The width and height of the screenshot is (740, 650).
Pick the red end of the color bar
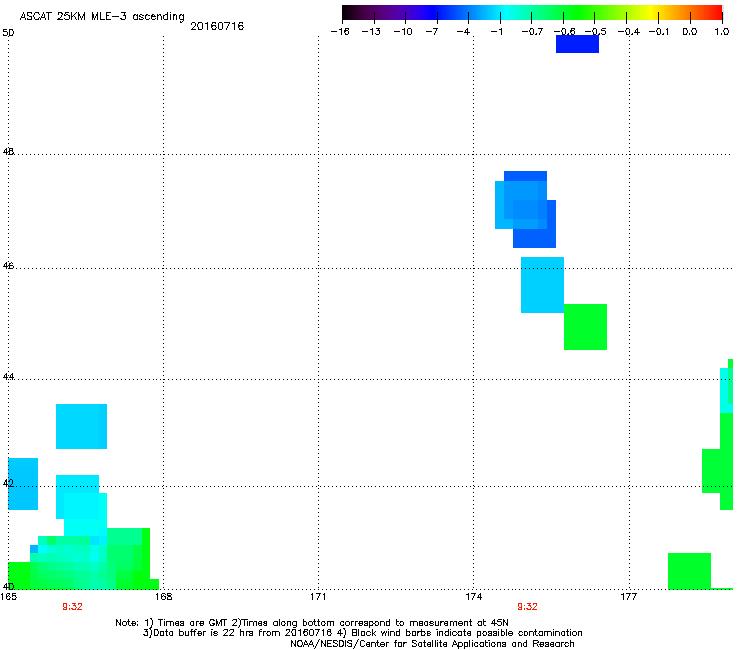point(715,12)
